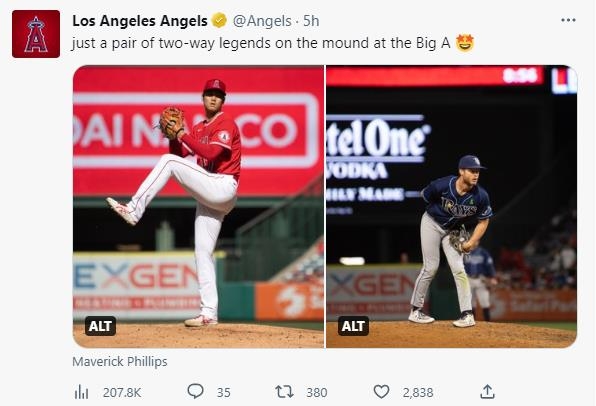The image size is (596, 406).
Task: View analytics bar chart icon
Action: pos(81,392)
